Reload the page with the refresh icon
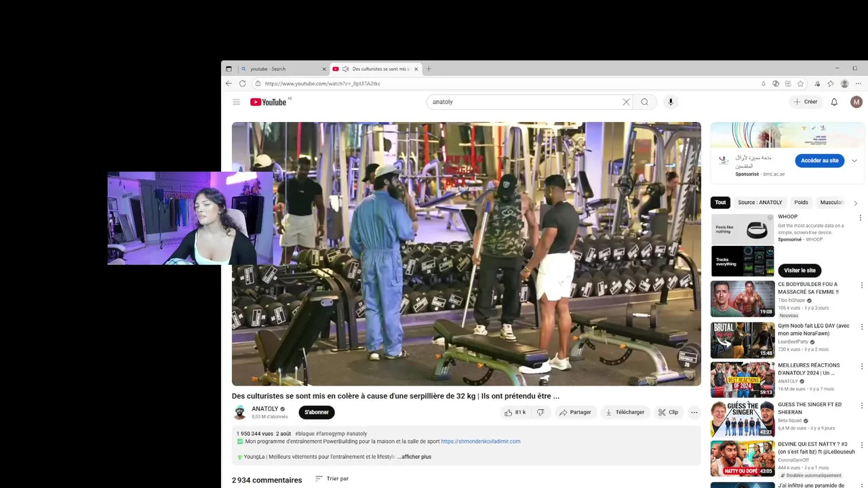 [x=242, y=83]
